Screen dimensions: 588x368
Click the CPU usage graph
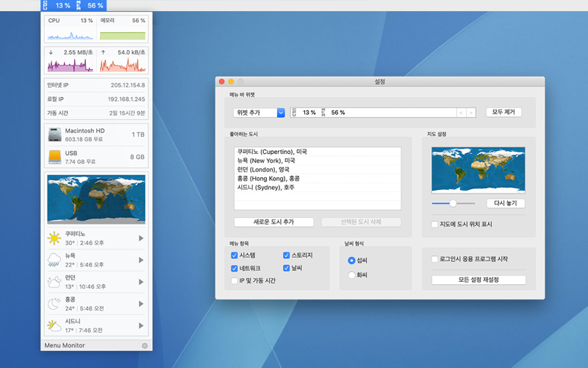click(70, 35)
